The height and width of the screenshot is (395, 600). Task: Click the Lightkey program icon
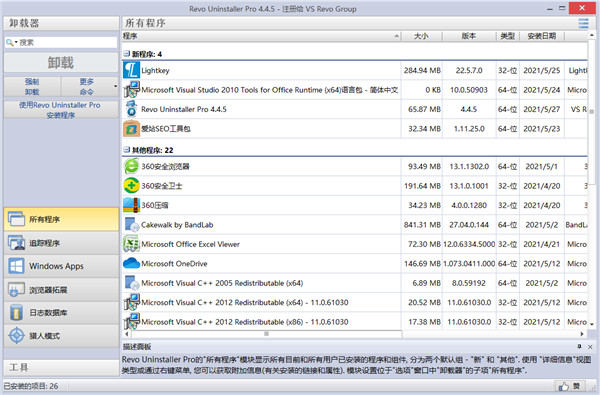click(x=131, y=70)
